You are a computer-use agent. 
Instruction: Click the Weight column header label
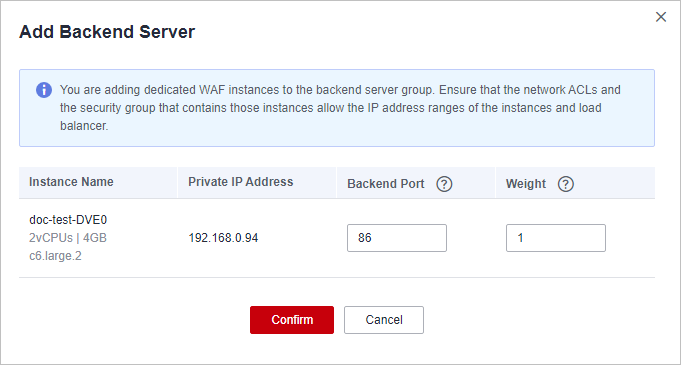click(526, 184)
